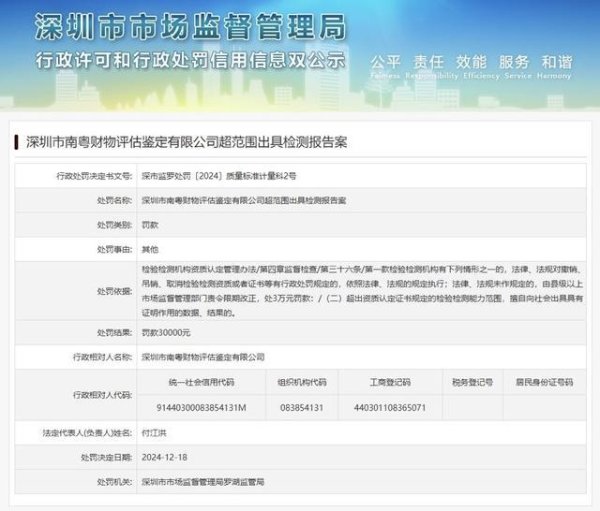
Task: Click the 效能 Efficiency slogan in banner
Action: tap(481, 66)
